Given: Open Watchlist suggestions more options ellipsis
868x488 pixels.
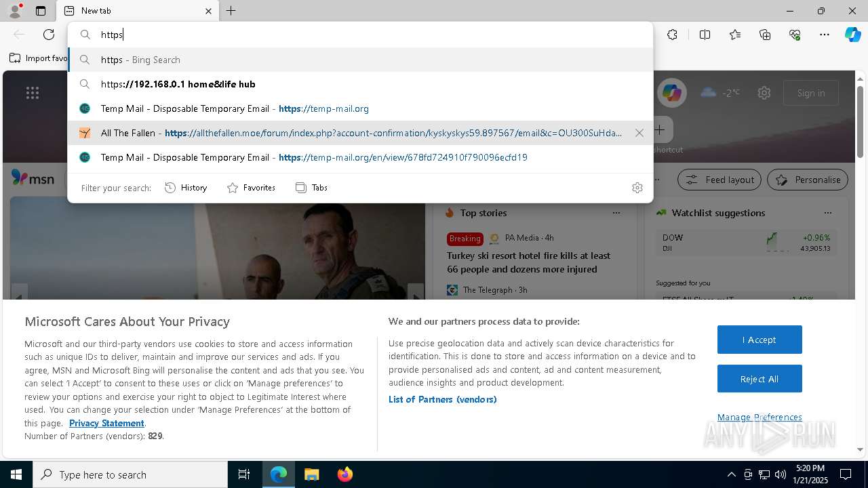Looking at the screenshot, I should click(x=828, y=213).
